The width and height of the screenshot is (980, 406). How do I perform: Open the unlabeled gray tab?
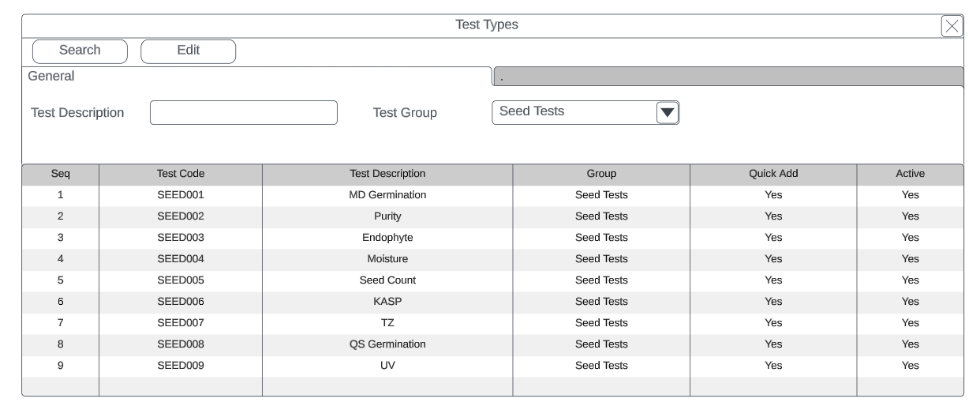[x=728, y=77]
